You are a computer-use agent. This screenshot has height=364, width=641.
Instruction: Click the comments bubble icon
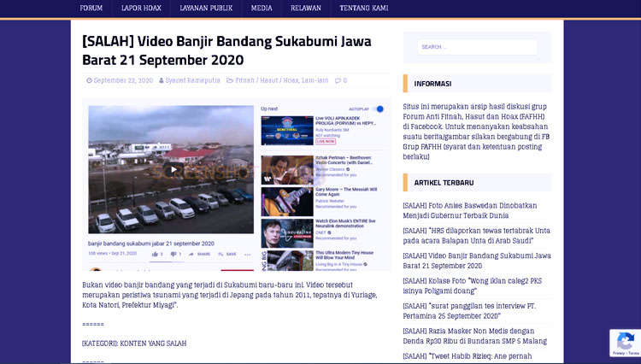click(338, 80)
